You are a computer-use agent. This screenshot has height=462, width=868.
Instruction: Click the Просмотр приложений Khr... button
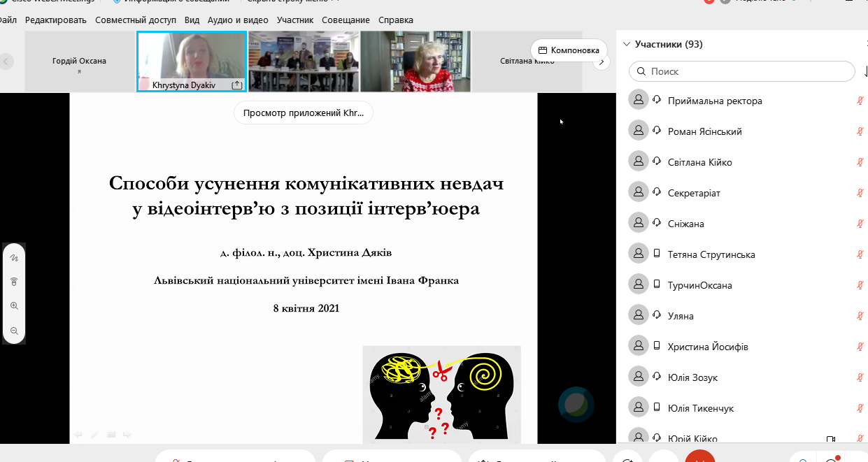point(302,113)
